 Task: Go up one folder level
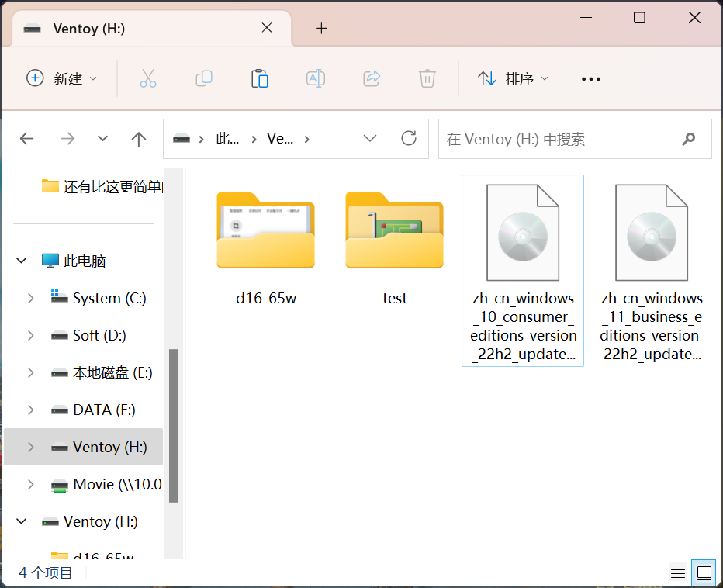pos(138,139)
